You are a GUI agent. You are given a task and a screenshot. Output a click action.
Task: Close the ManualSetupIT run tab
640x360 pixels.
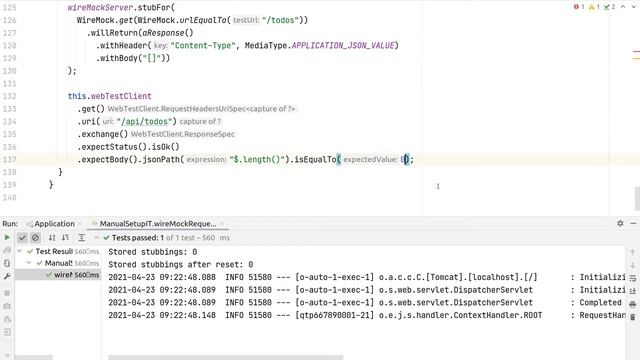coord(222,224)
